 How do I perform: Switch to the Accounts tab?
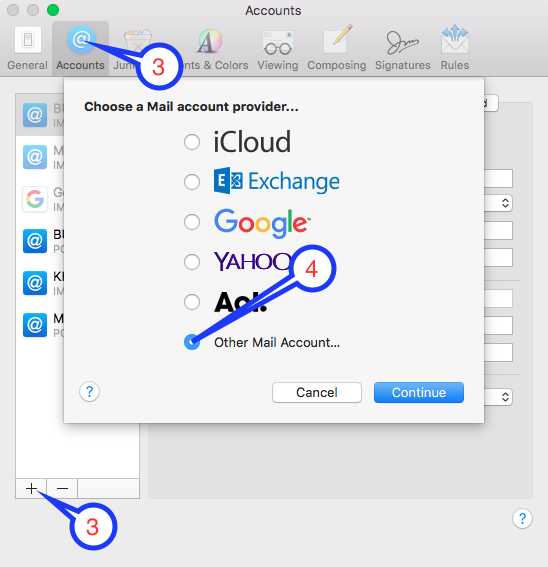[80, 48]
